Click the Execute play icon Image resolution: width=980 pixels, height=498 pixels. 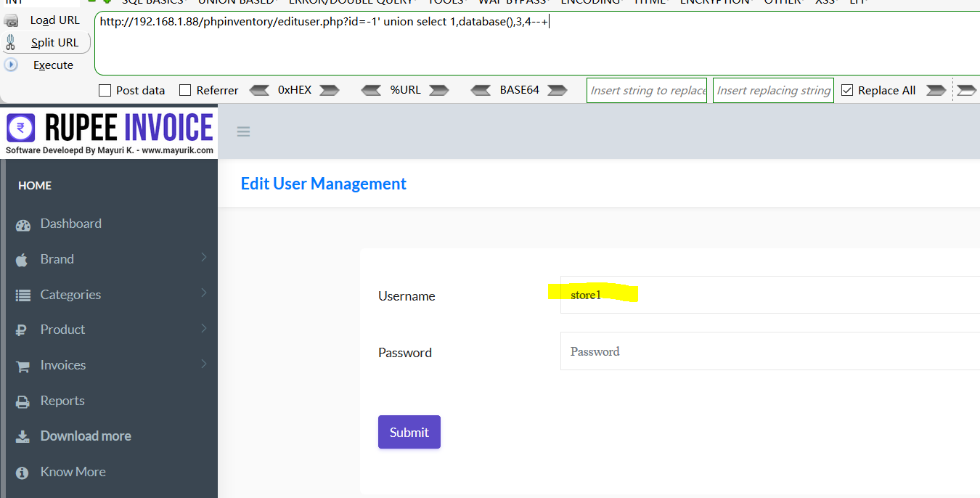click(11, 65)
